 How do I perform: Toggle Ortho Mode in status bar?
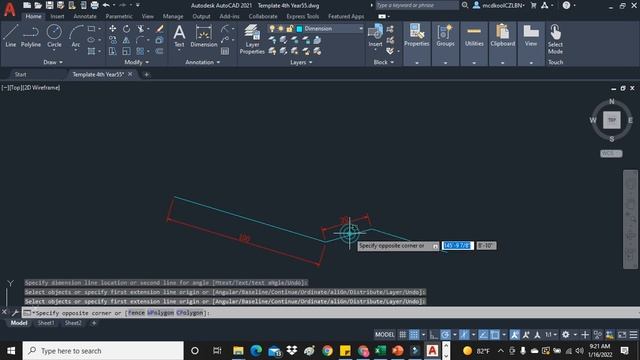pos(433,335)
